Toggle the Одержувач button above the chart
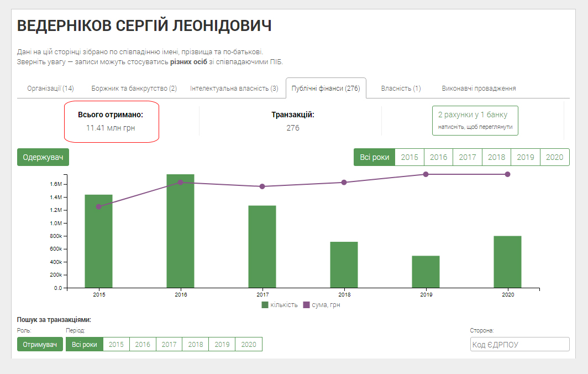This screenshot has height=374, width=588. 43,157
